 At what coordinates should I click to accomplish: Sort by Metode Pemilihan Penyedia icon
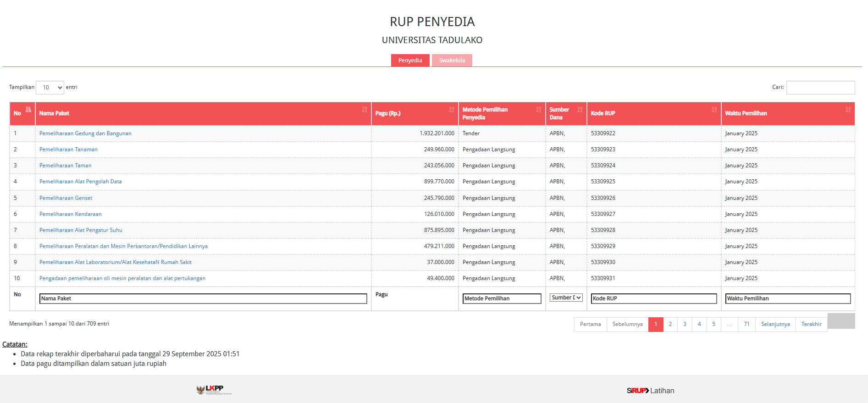538,110
